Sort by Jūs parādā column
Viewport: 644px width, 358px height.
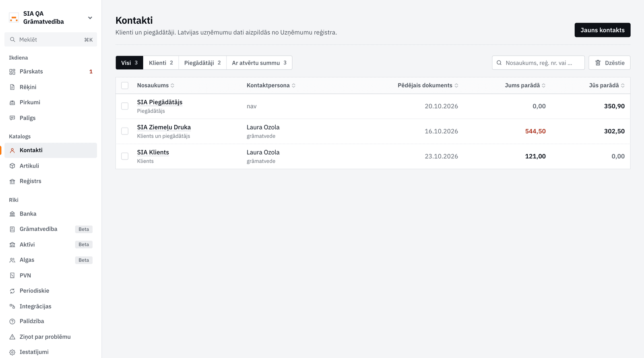607,85
